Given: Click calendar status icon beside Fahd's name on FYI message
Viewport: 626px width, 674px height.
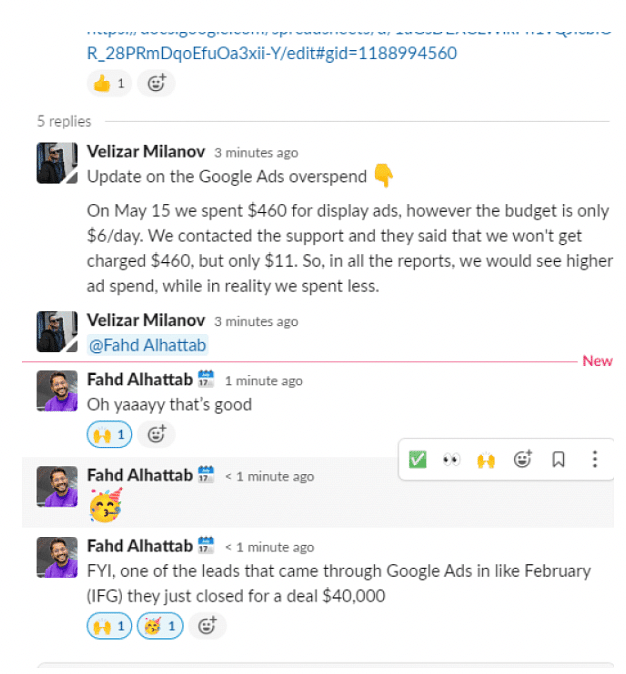Looking at the screenshot, I should (x=206, y=546).
